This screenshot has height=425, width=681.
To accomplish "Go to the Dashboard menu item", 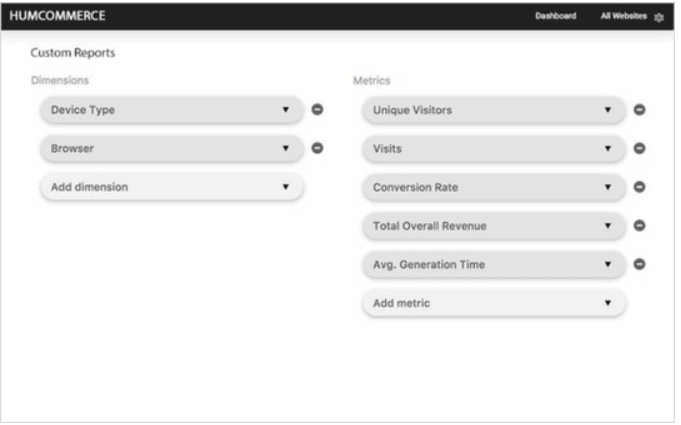I will [x=555, y=17].
